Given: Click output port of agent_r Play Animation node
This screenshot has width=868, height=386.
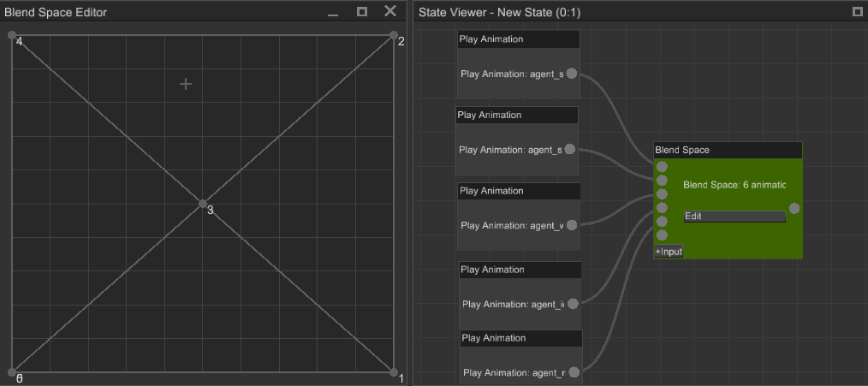Looking at the screenshot, I should click(x=574, y=372).
